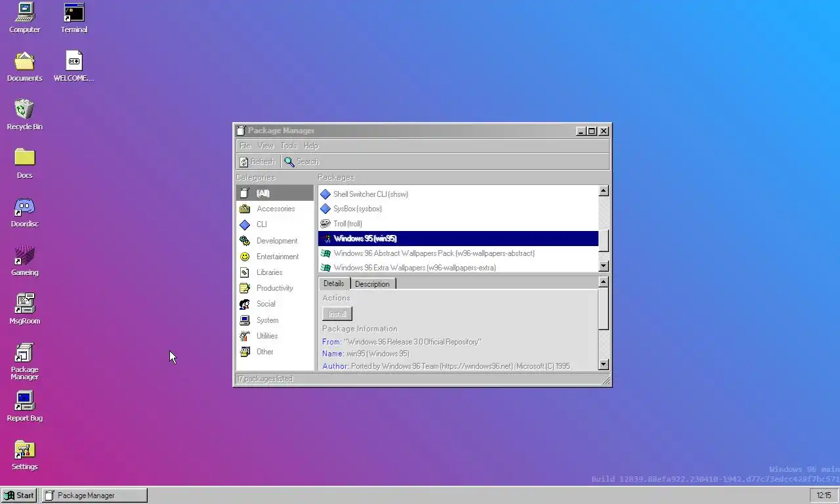Click the Search toolbar button
This screenshot has width=840, height=504.
point(302,161)
